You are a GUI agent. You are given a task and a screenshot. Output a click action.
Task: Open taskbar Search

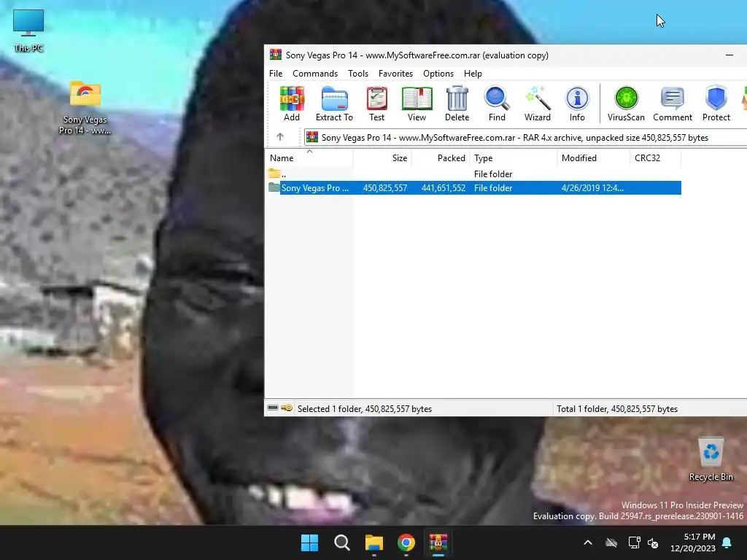pos(341,542)
